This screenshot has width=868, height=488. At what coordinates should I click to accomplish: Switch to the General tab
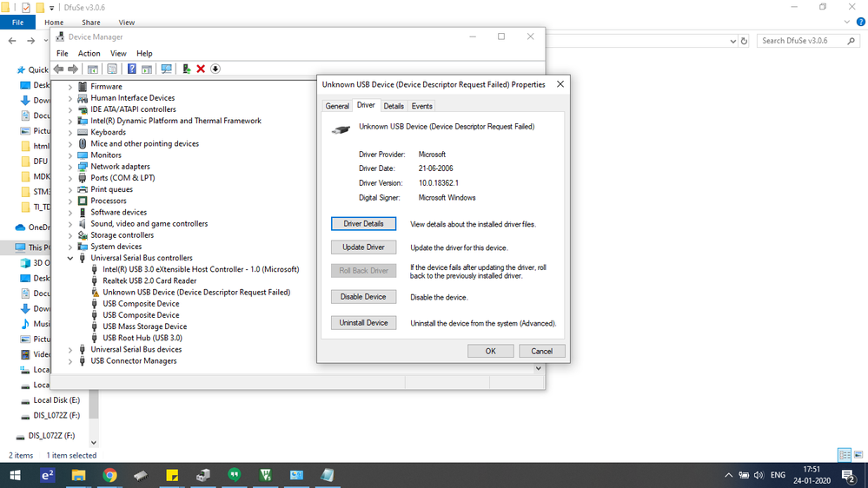337,106
